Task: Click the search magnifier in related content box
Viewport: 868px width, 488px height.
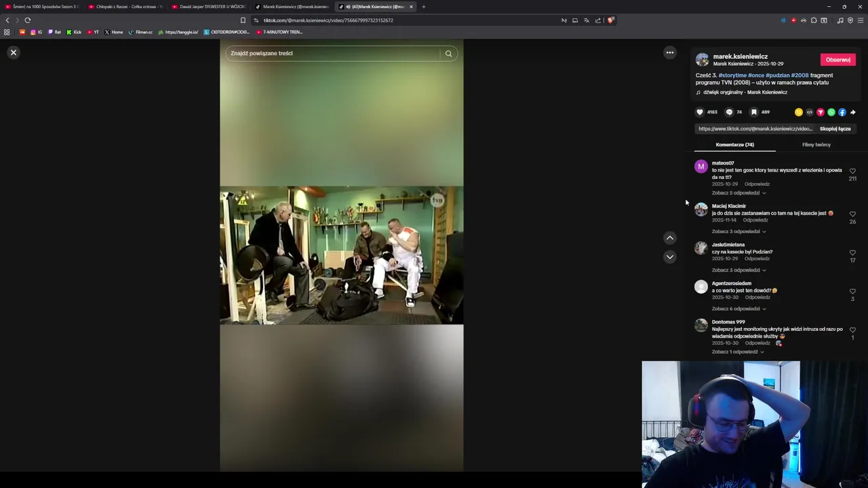Action: tap(448, 54)
